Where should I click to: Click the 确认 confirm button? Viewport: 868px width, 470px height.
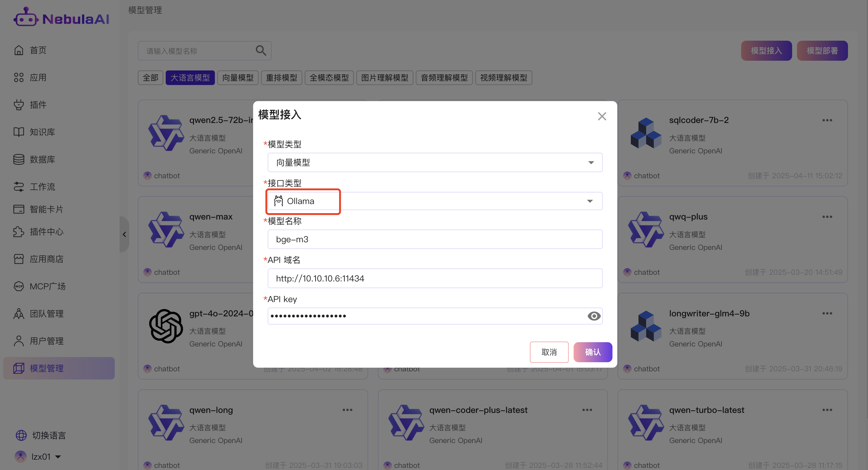(x=592, y=352)
